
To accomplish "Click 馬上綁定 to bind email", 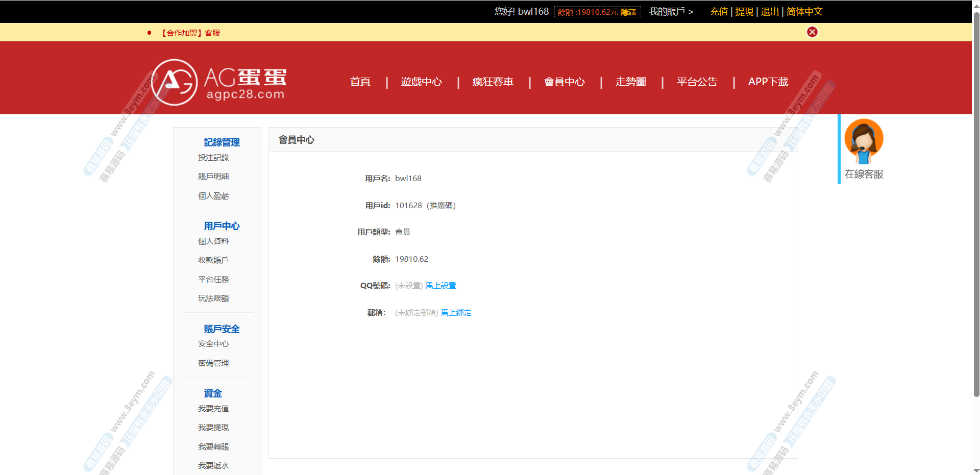I will click(x=456, y=313).
